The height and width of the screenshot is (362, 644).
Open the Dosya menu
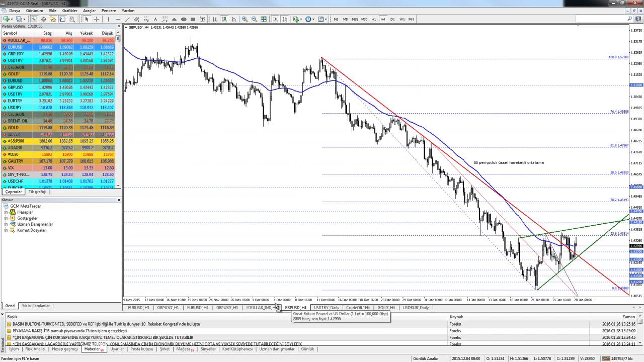click(x=15, y=11)
